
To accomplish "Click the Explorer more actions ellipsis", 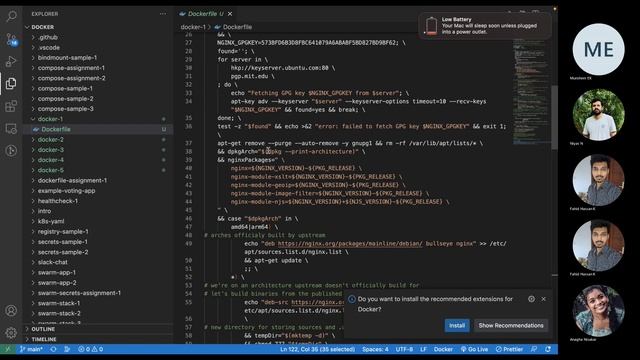I will tap(163, 14).
